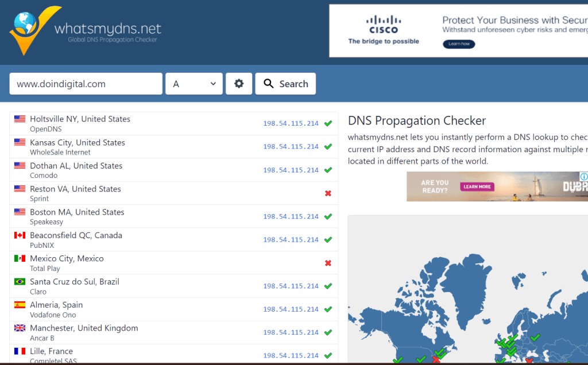588x365 pixels.
Task: Open the A record type dropdown
Action: tap(194, 84)
